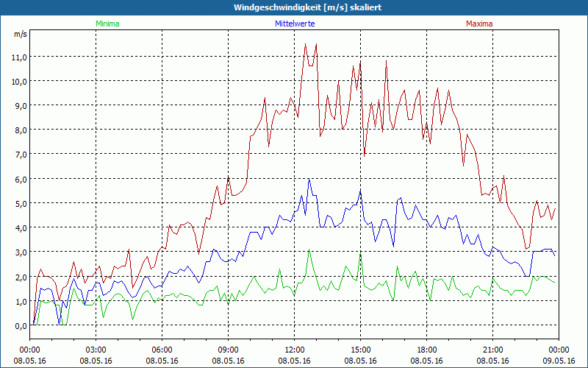Click the 03:00 time axis label
The image size is (588, 368).
96,350
